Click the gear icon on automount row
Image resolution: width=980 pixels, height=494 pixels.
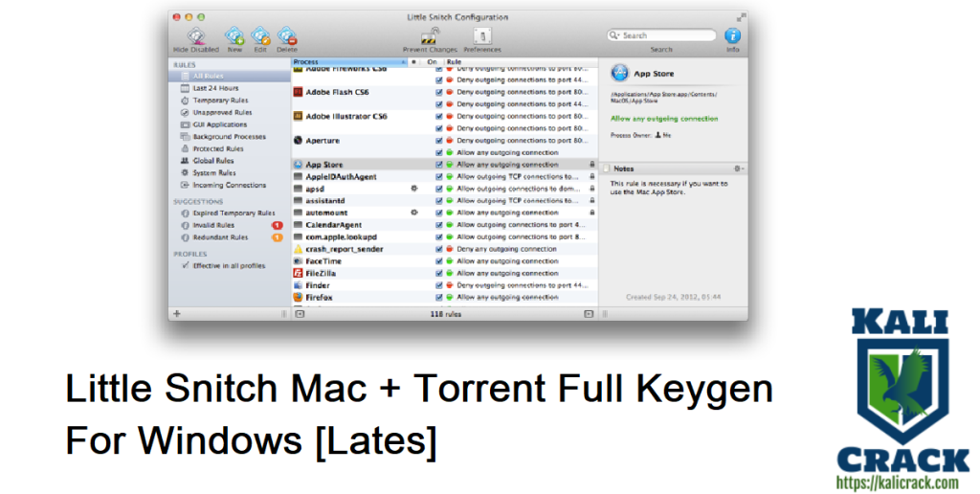tap(413, 213)
